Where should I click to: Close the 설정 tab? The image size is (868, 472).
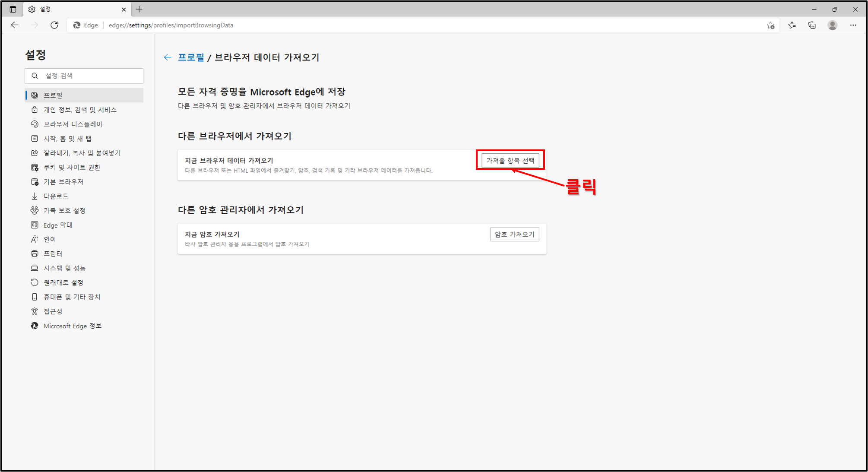[124, 9]
